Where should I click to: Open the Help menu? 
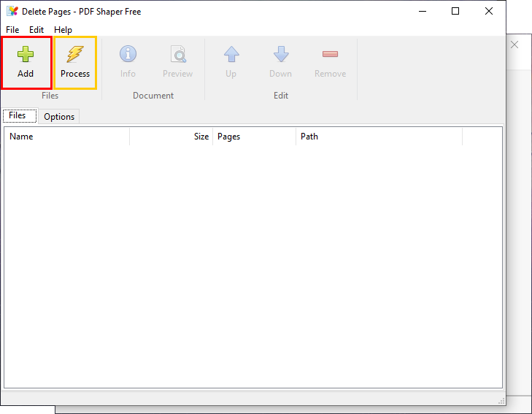63,30
